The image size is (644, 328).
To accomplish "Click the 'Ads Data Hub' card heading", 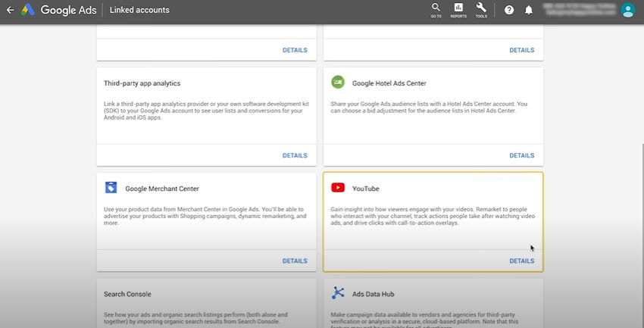I will pos(373,295).
